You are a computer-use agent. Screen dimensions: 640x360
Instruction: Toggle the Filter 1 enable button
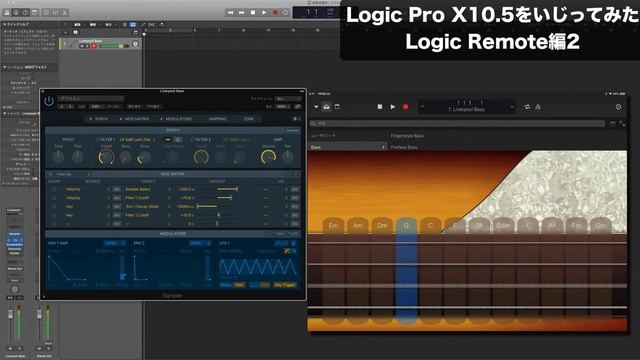[97, 140]
